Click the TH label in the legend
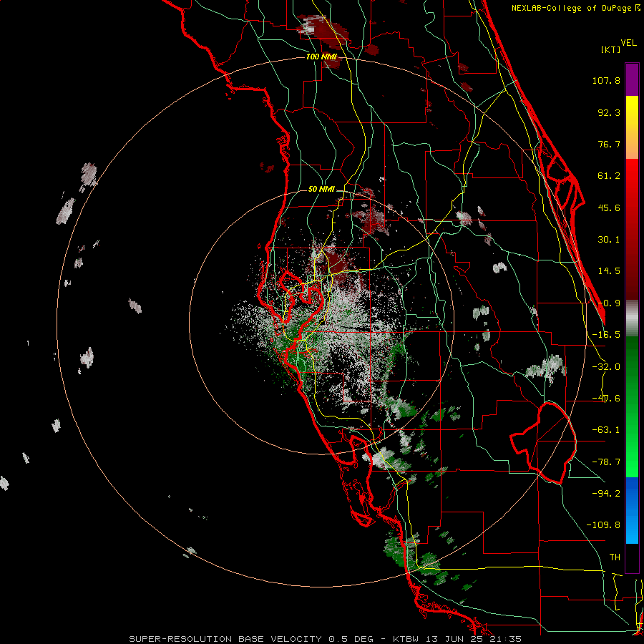644x644 pixels. pyautogui.click(x=615, y=557)
